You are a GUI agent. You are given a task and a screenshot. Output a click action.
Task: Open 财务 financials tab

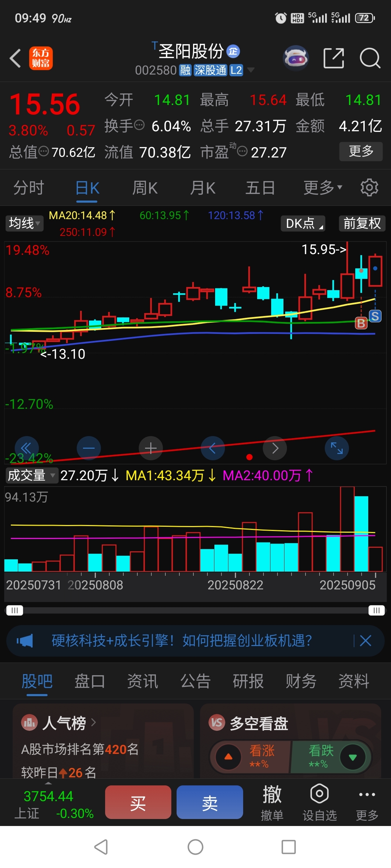301,681
